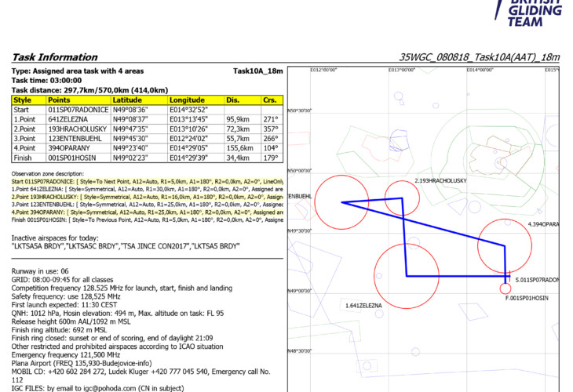
Task: Click the 5.011SP07RADON start label on map
Action: [536, 279]
